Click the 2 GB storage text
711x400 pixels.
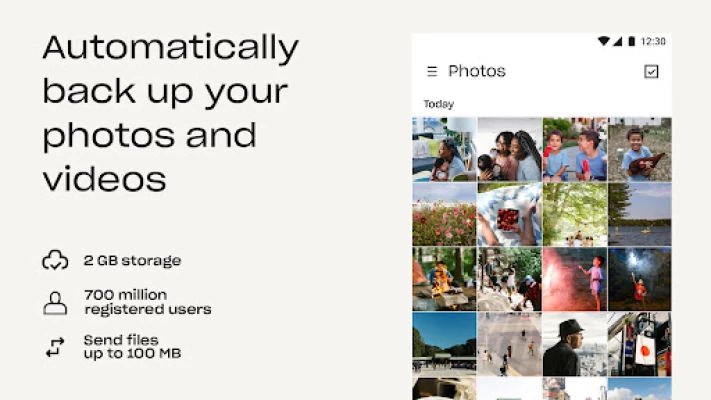(x=132, y=260)
